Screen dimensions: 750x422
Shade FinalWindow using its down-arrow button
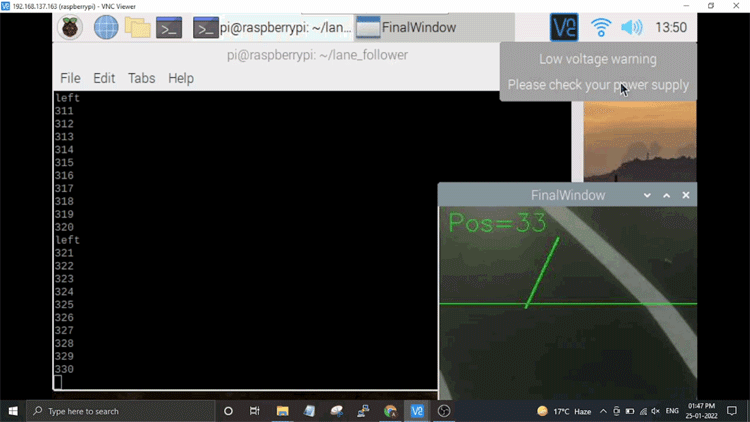pos(647,195)
